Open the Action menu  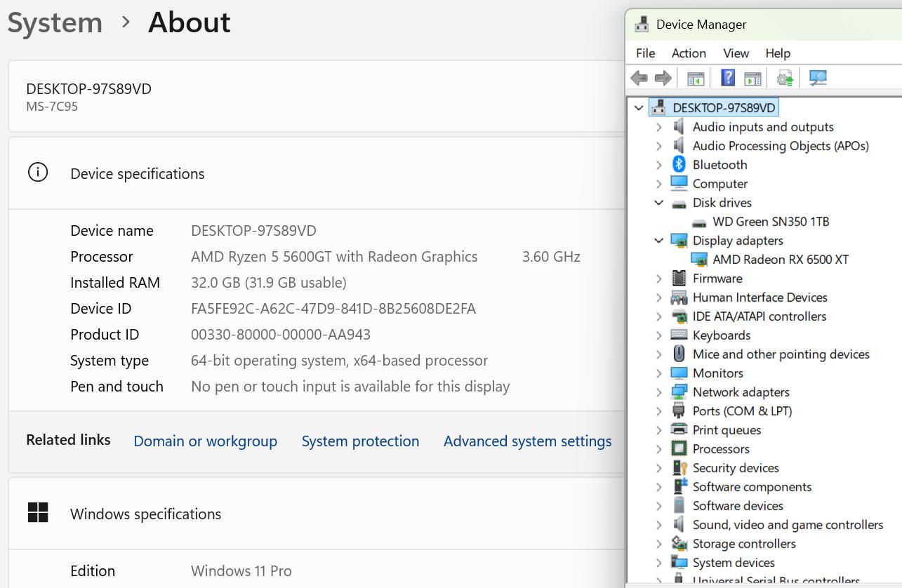coord(689,53)
